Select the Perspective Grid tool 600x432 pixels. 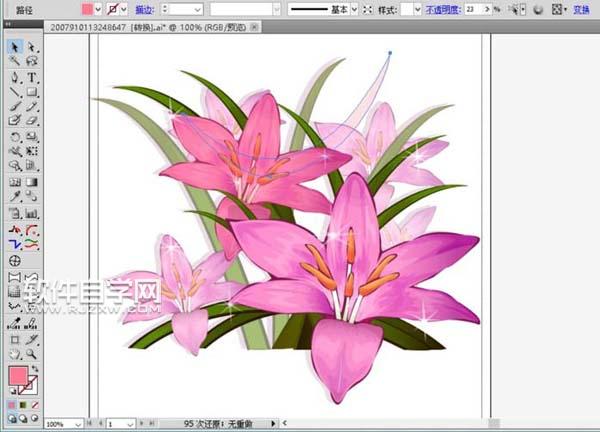pos(31,165)
